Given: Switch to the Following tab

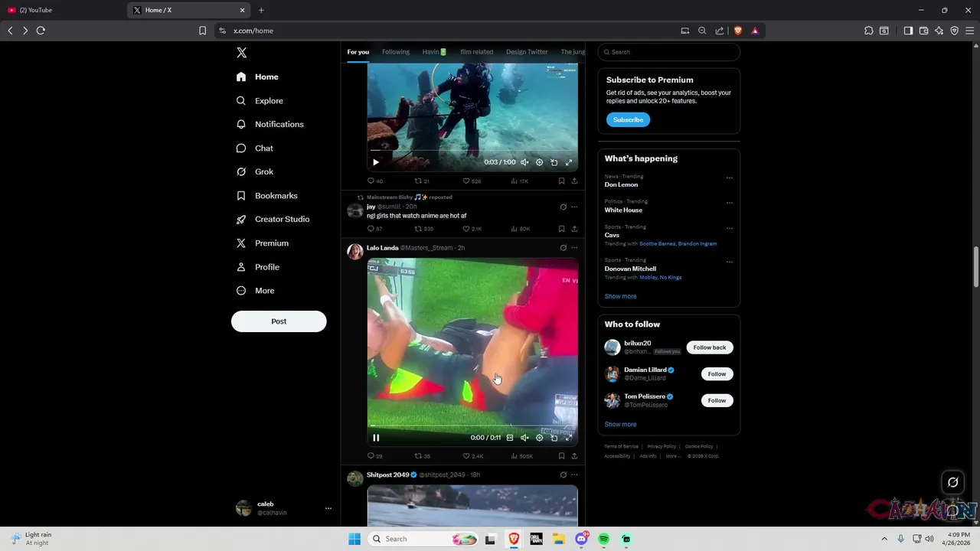Looking at the screenshot, I should (396, 52).
